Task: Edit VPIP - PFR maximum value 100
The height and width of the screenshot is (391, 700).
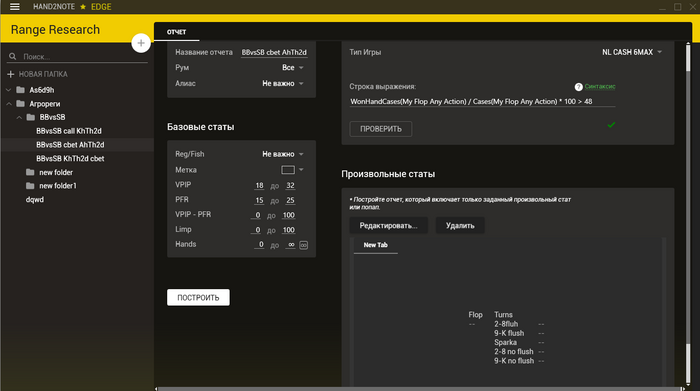Action: click(x=288, y=215)
